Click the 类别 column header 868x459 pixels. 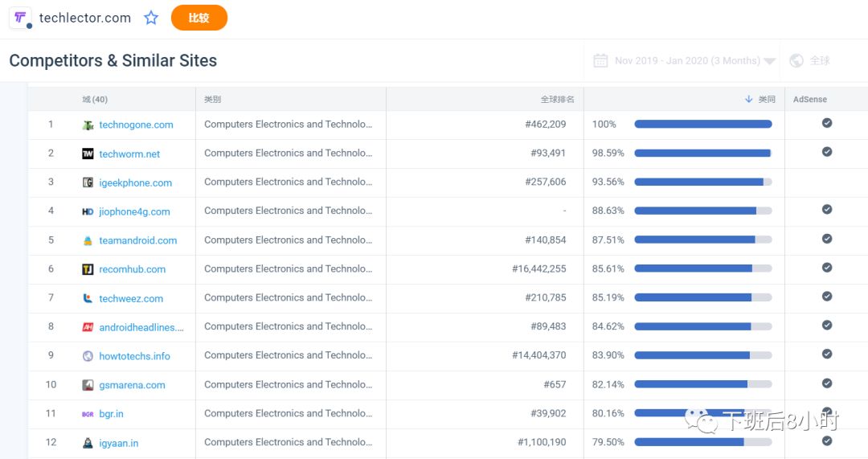[x=212, y=99]
